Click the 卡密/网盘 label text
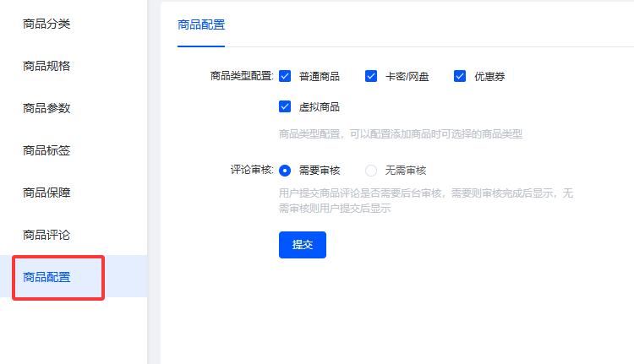 click(x=407, y=77)
